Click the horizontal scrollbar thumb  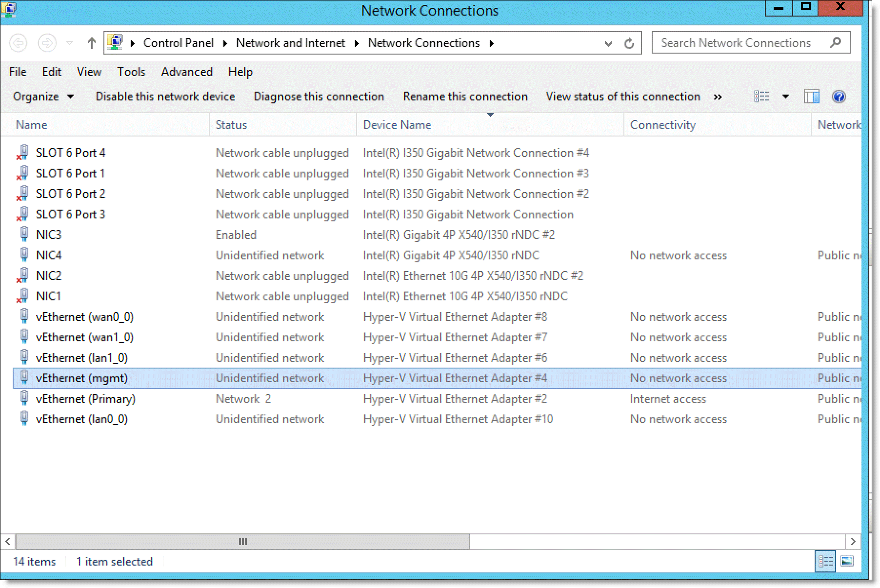(242, 542)
